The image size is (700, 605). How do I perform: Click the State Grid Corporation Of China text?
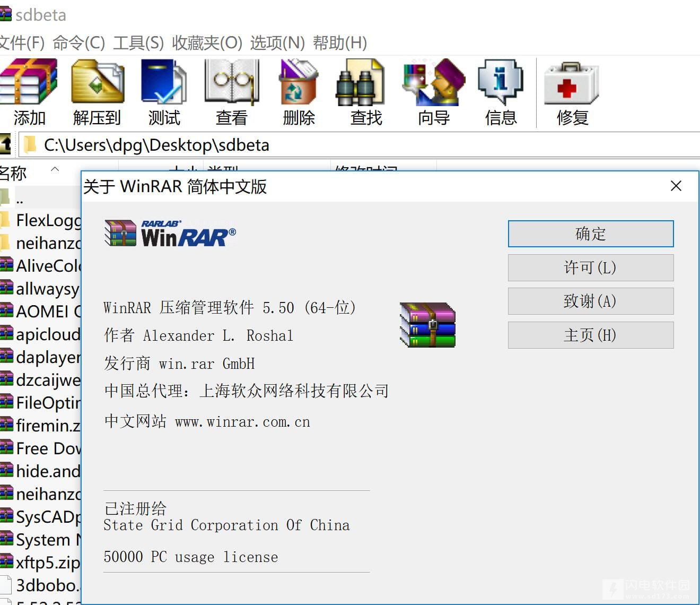(226, 525)
